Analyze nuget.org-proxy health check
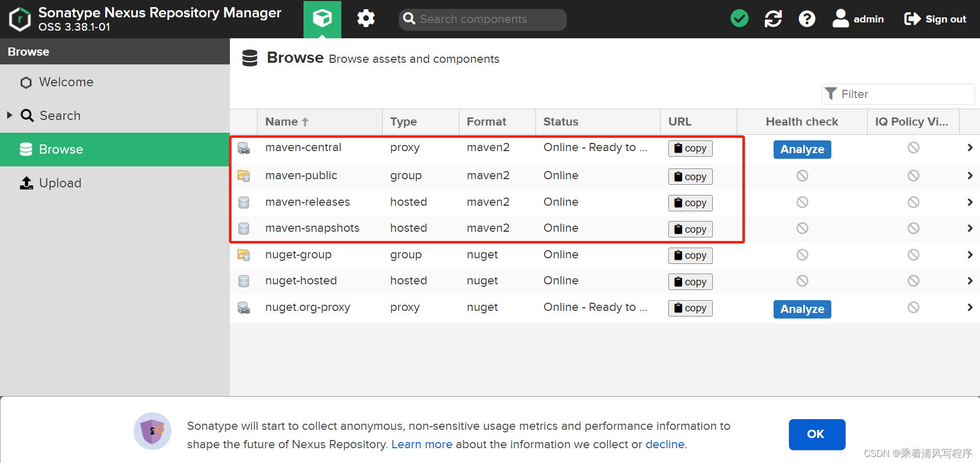This screenshot has width=980, height=463. [802, 309]
